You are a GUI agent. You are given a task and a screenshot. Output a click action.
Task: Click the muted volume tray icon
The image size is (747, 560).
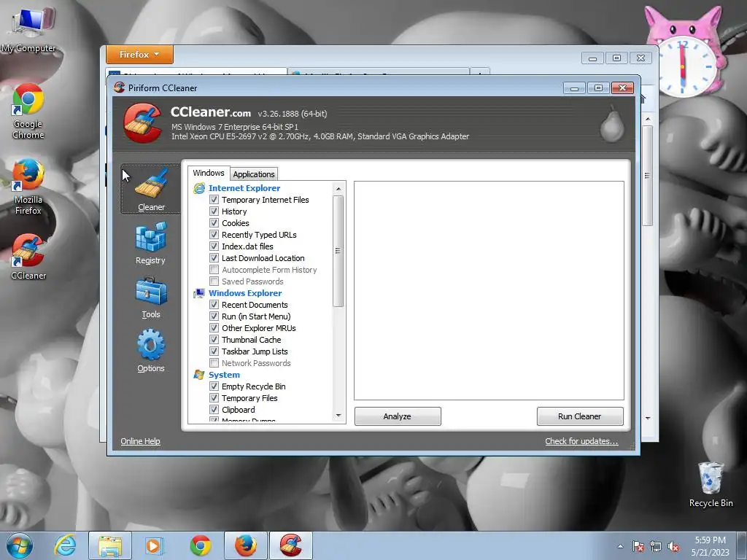(x=673, y=547)
